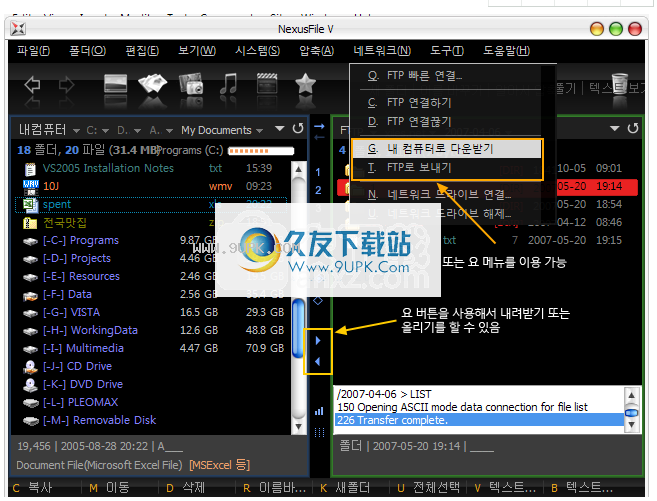Click the right-arrow download transfer button
Viewport: 657px width, 501px height.
click(x=318, y=341)
